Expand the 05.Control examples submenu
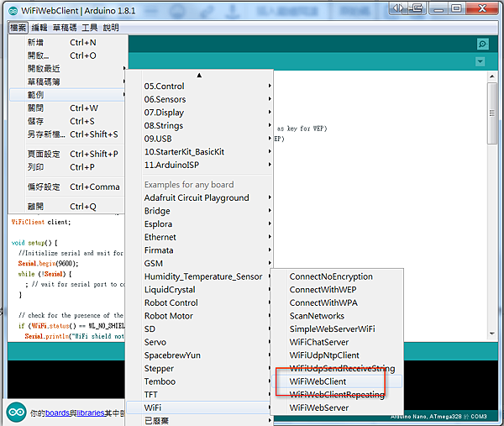This screenshot has width=504, height=426. pos(199,87)
